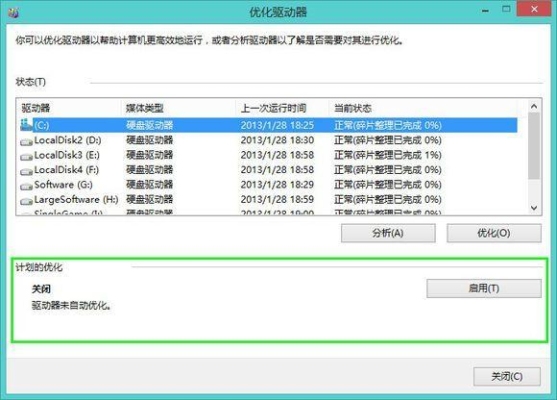Image resolution: width=557 pixels, height=400 pixels.
Task: Click the Software (G:) drive icon
Action: click(x=26, y=186)
